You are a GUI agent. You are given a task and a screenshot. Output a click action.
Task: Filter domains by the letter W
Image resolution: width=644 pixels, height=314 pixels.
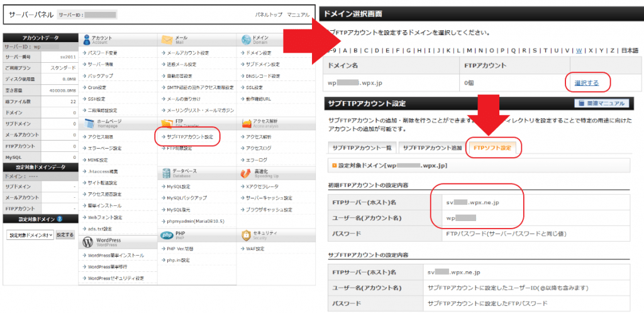coord(579,51)
